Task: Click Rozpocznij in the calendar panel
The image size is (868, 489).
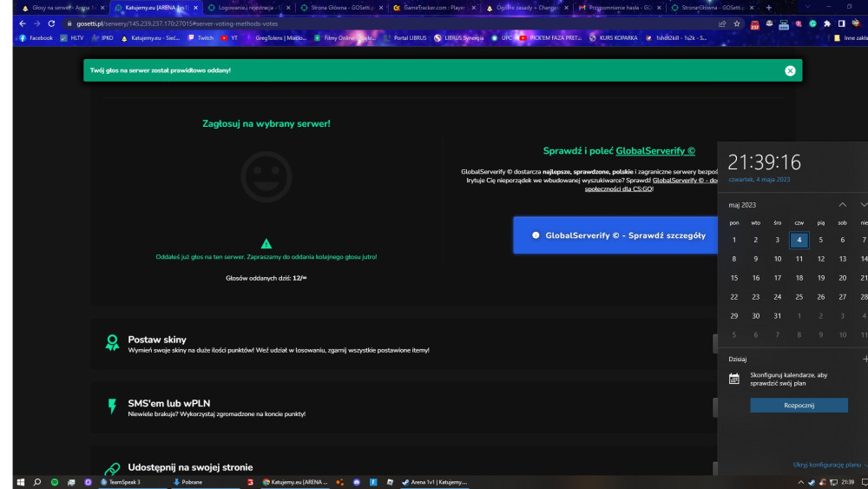Action: click(799, 406)
